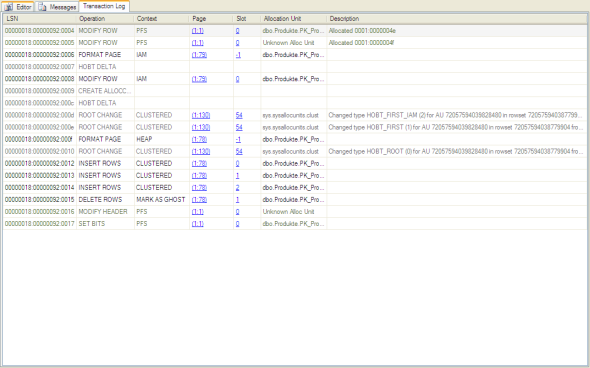
Task: Select LSN 00000018:00000092:0004 cell
Action: pos(40,31)
